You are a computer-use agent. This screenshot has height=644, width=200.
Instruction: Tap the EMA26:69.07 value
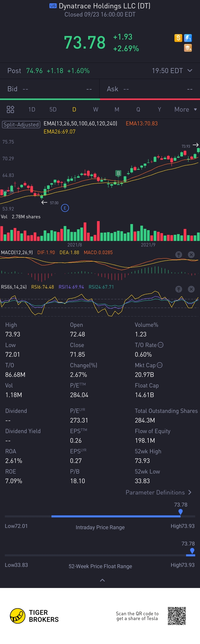click(x=59, y=132)
